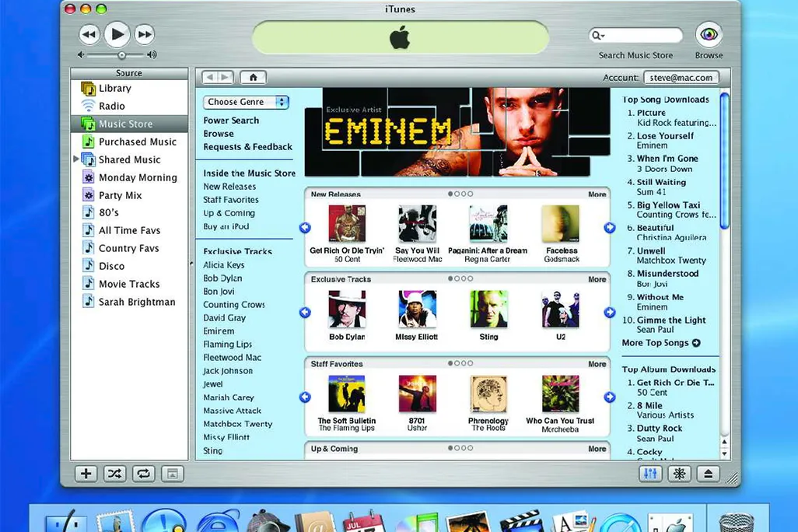
Task: Eject the disc using the eject icon
Action: tap(707, 474)
